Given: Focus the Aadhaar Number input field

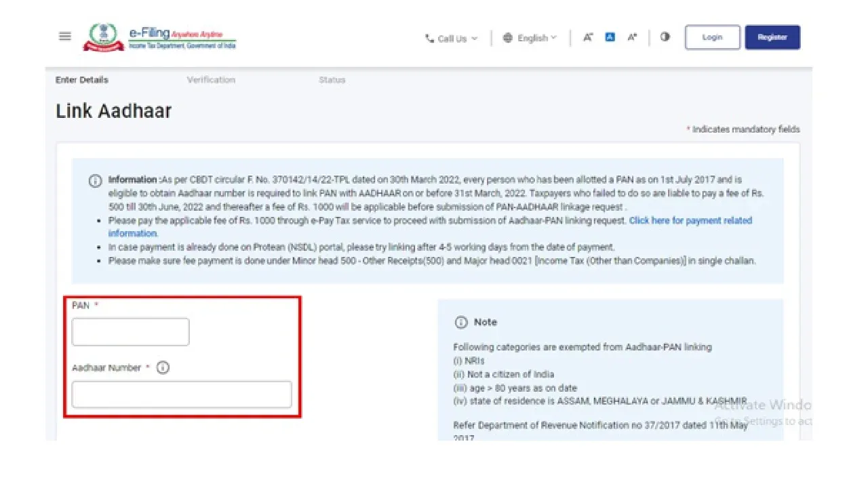Looking at the screenshot, I should pos(182,394).
